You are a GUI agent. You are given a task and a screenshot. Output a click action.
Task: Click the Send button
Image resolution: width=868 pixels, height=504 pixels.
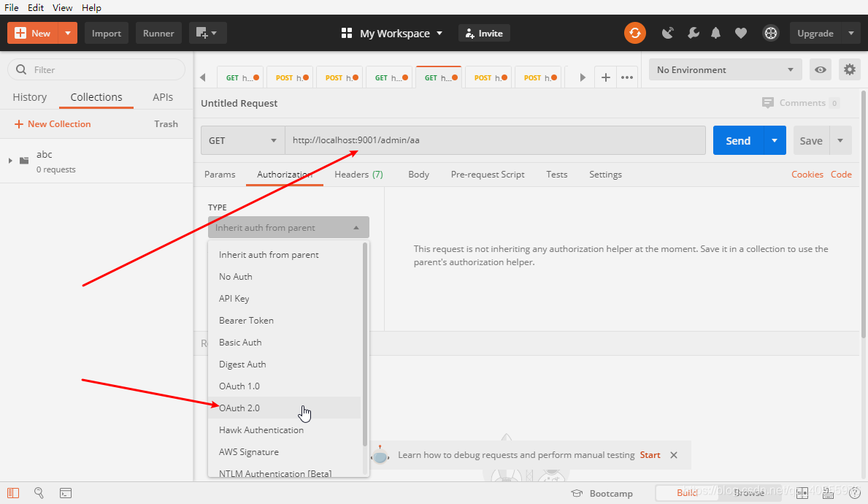(737, 140)
